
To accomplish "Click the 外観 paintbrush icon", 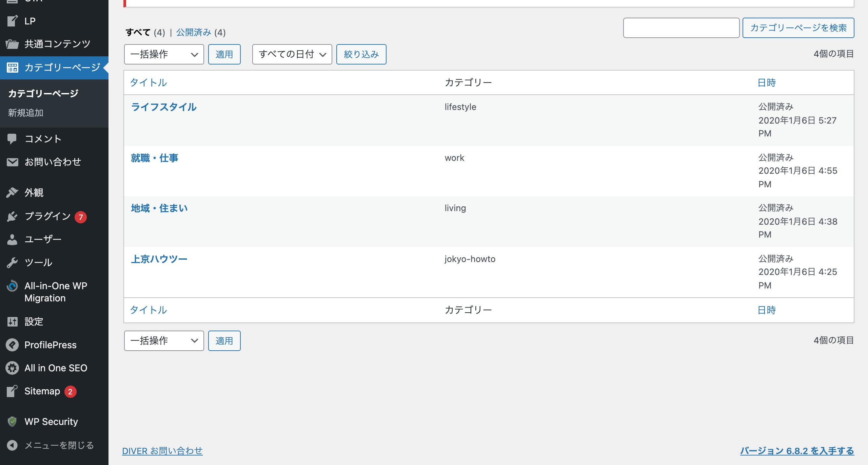I will (x=12, y=192).
